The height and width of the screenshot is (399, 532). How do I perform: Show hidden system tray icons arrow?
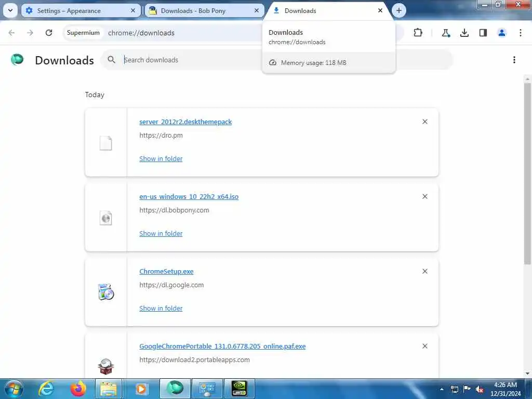442,389
